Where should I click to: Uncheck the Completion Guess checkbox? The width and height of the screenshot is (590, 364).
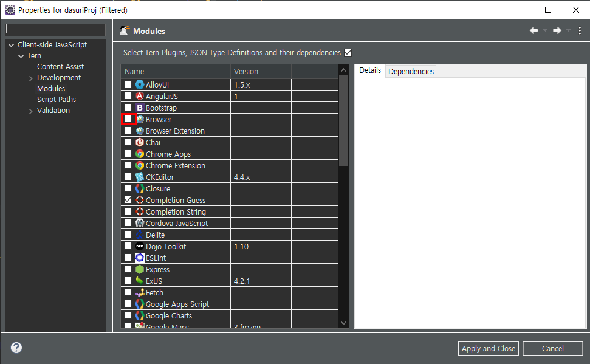click(x=128, y=200)
